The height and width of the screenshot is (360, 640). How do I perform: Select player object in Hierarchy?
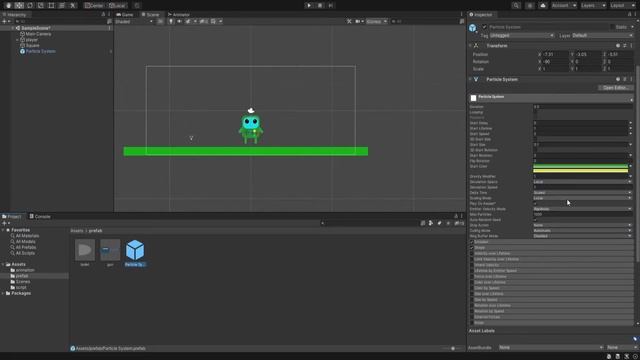31,40
